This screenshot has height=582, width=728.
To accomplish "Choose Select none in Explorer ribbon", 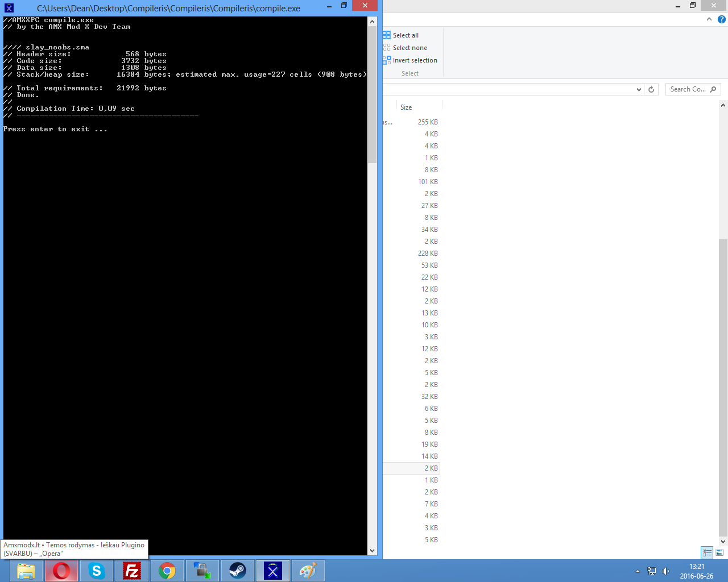I will (x=405, y=48).
